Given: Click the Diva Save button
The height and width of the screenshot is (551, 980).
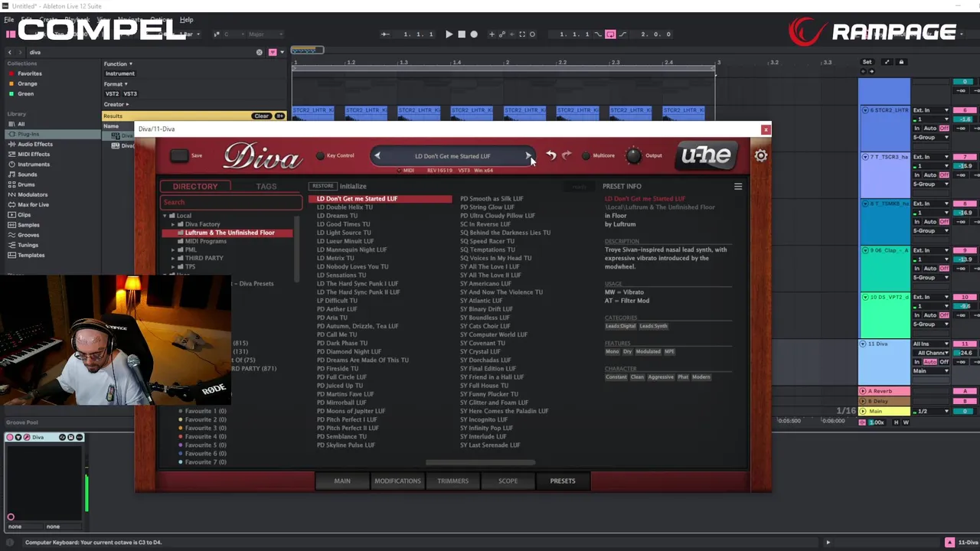Looking at the screenshot, I should (178, 155).
